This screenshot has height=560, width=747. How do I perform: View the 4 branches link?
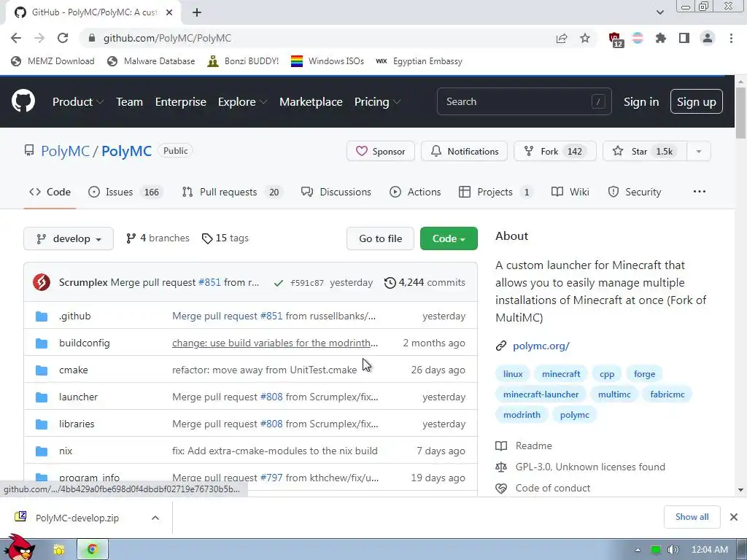(x=158, y=238)
